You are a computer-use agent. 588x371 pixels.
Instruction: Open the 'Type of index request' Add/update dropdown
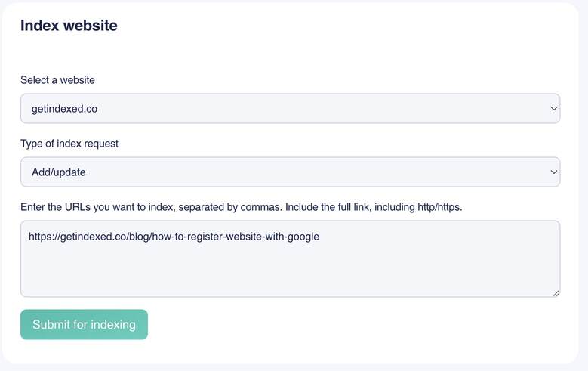point(291,172)
